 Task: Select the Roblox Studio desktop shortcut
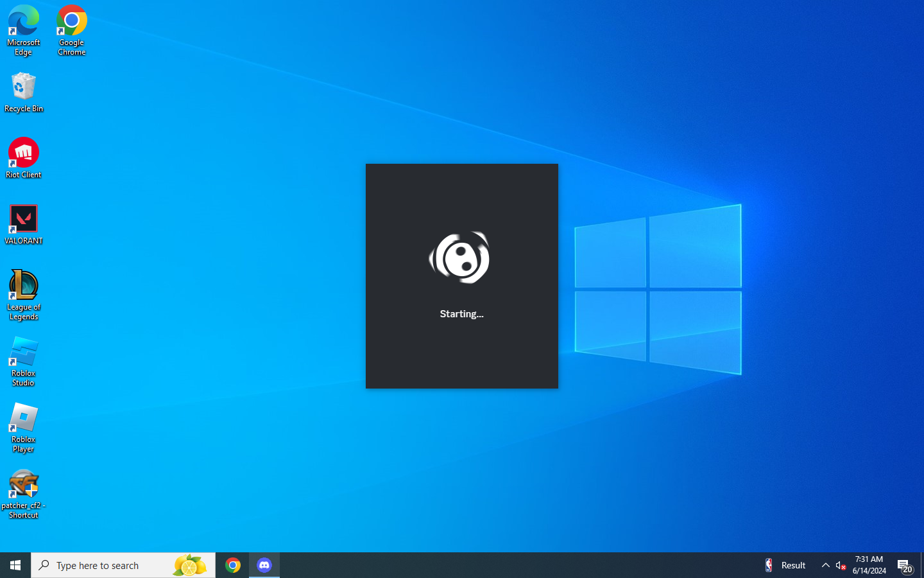24,362
